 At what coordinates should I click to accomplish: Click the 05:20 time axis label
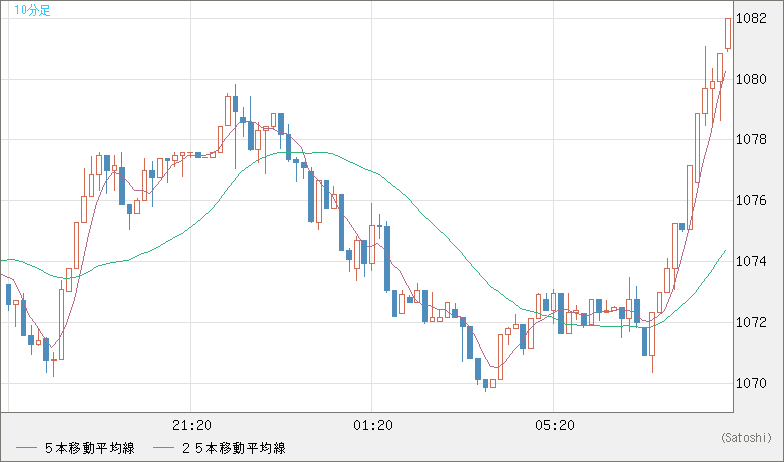554,426
